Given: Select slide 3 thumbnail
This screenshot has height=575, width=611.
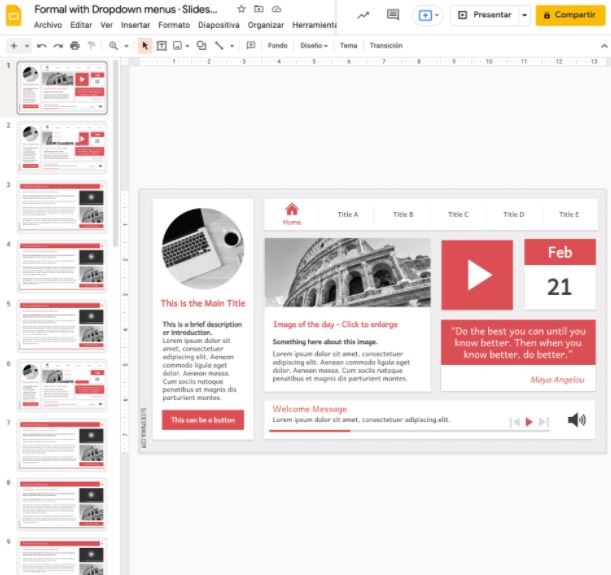Looking at the screenshot, I should click(62, 207).
